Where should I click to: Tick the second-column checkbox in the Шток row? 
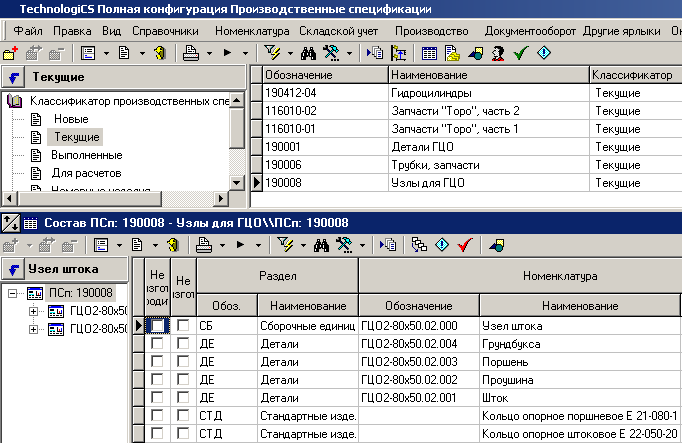[183, 397]
